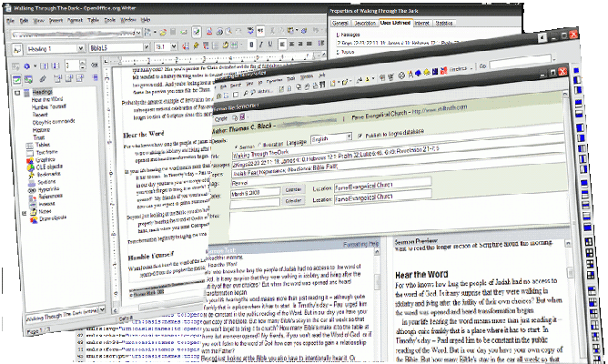Toggle Bold formatting in Writer

coord(251,45)
